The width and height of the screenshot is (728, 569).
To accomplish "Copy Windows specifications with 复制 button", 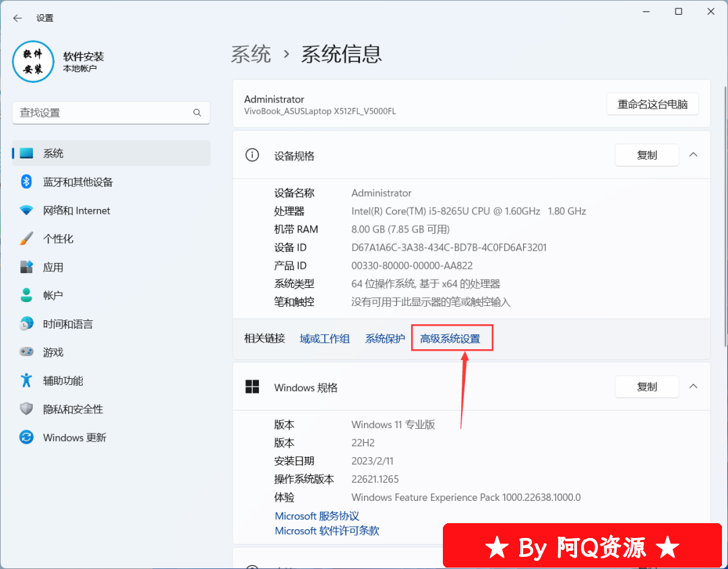I will pos(646,386).
